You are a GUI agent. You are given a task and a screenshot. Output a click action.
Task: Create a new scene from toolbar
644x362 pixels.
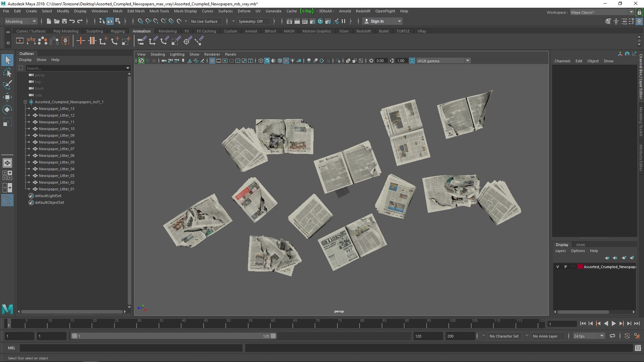click(x=49, y=21)
